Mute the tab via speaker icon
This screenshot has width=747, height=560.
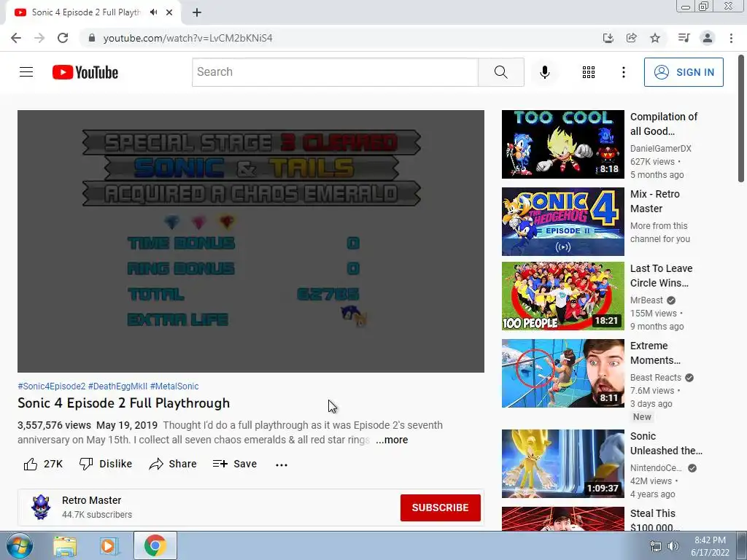[153, 12]
